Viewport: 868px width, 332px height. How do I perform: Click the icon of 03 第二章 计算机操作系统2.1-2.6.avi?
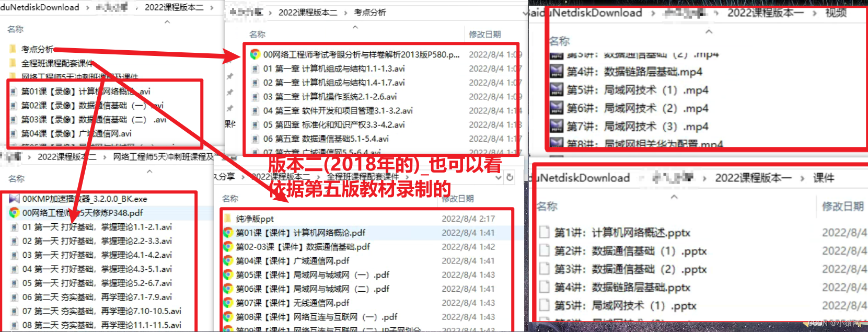point(255,97)
